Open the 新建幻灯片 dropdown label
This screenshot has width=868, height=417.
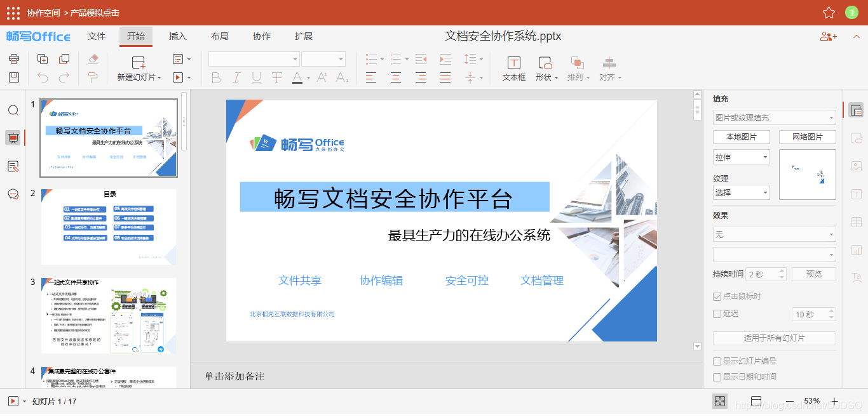coord(139,77)
